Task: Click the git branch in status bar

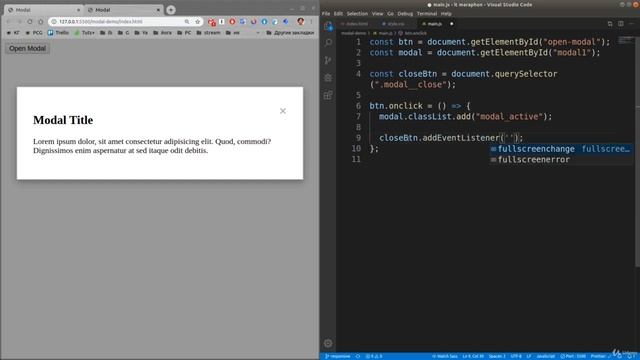Action: pos(338,356)
